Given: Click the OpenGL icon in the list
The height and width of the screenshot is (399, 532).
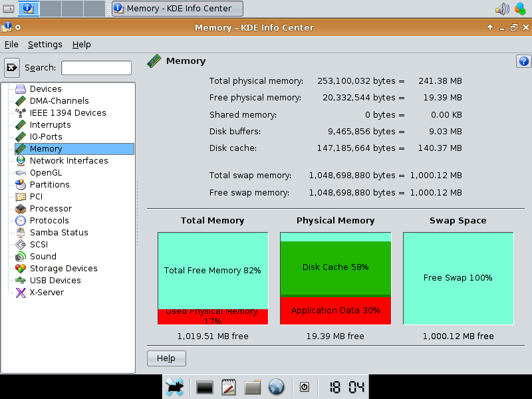Looking at the screenshot, I should click(x=21, y=173).
